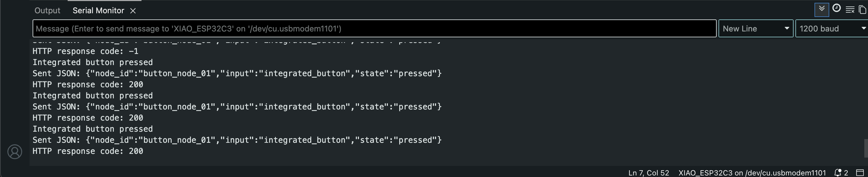The width and height of the screenshot is (868, 177).
Task: Click XIAO_ESP32C3 board port status
Action: click(x=752, y=173)
